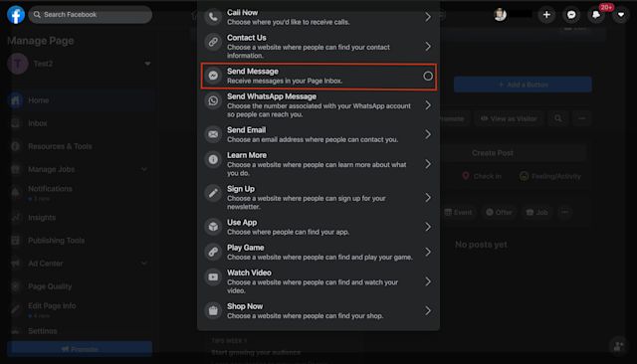Open Ad Center in the sidebar
The image size is (637, 364).
coord(82,264)
